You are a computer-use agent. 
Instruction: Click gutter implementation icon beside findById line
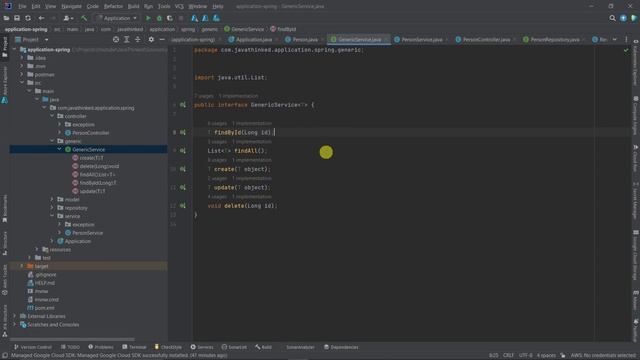coord(183,132)
